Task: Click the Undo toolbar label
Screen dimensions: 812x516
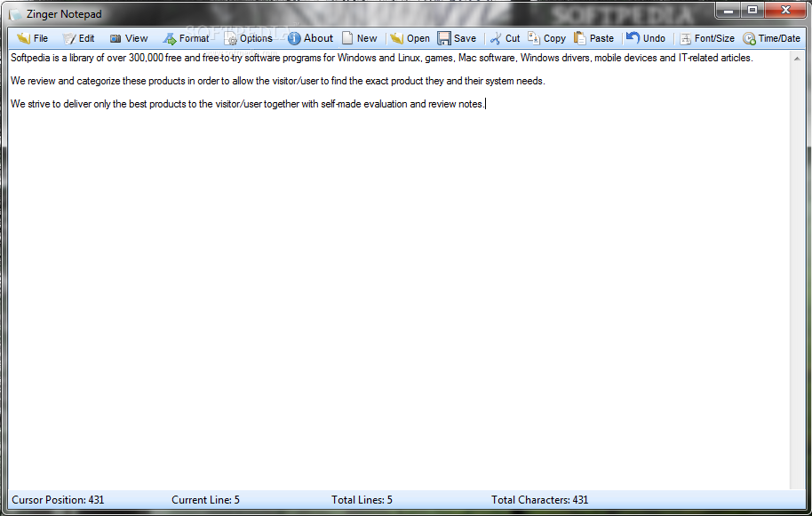Action: click(x=654, y=38)
